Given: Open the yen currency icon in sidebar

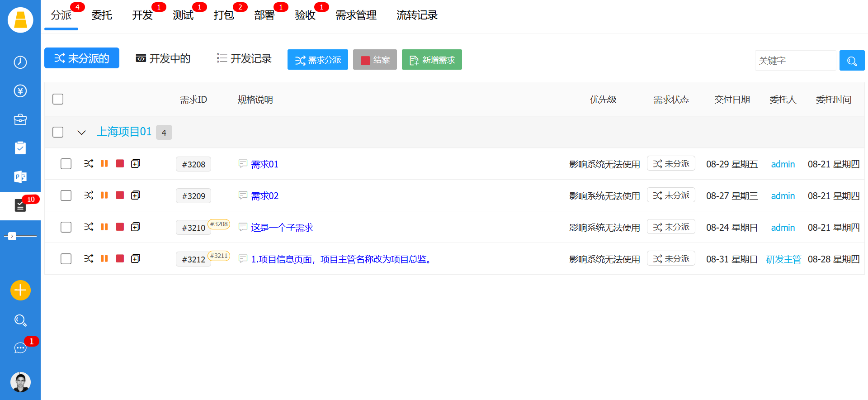Looking at the screenshot, I should tap(20, 91).
